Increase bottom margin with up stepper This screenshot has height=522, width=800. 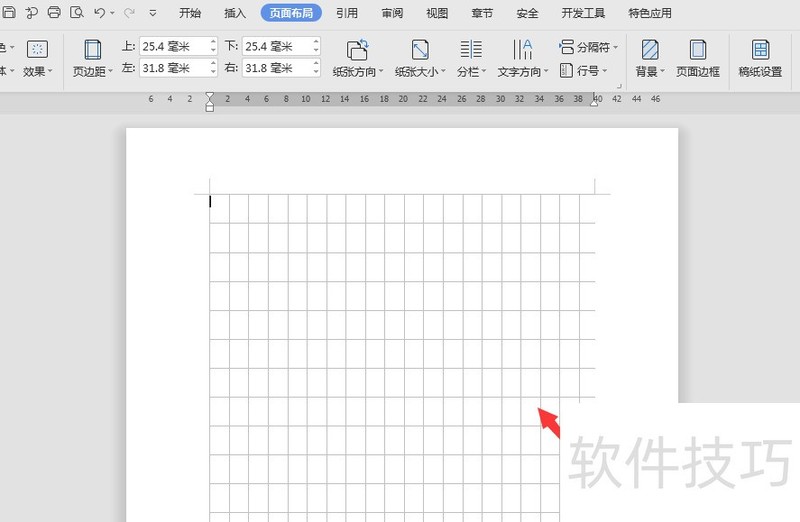point(316,42)
